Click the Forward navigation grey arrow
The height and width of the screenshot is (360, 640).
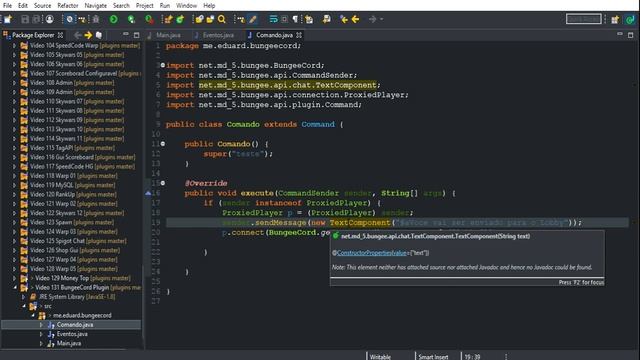pos(372,19)
